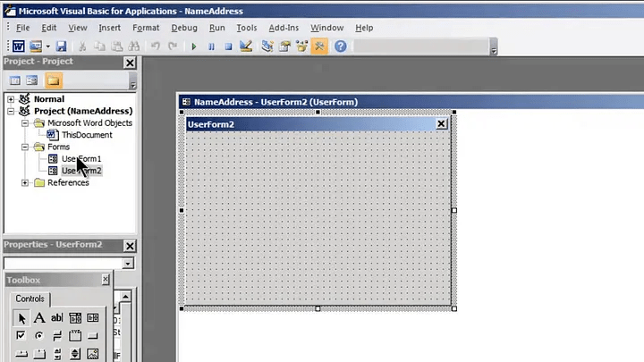Pick the TextBox tool in Toolbox

click(57, 318)
